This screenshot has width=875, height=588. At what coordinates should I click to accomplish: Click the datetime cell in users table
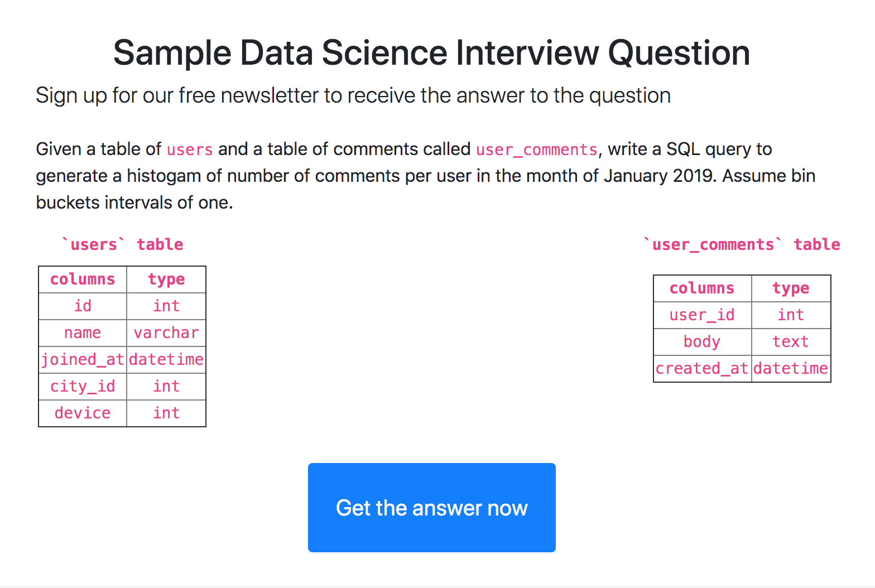tap(166, 359)
